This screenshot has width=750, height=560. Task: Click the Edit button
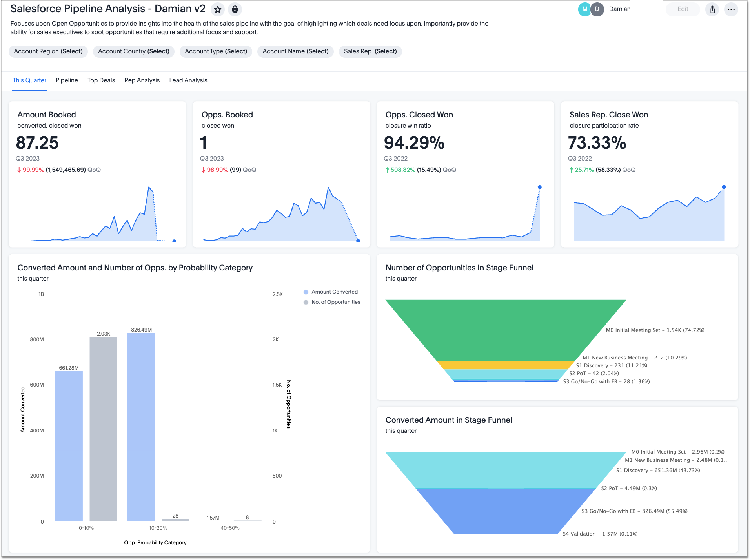click(x=683, y=9)
